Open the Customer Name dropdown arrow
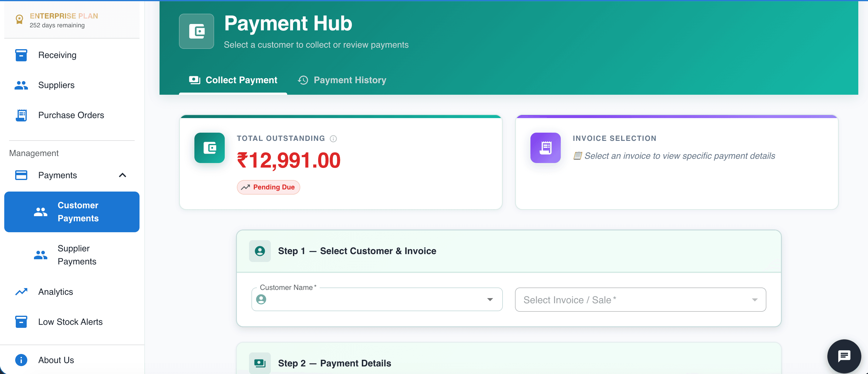 pyautogui.click(x=490, y=299)
